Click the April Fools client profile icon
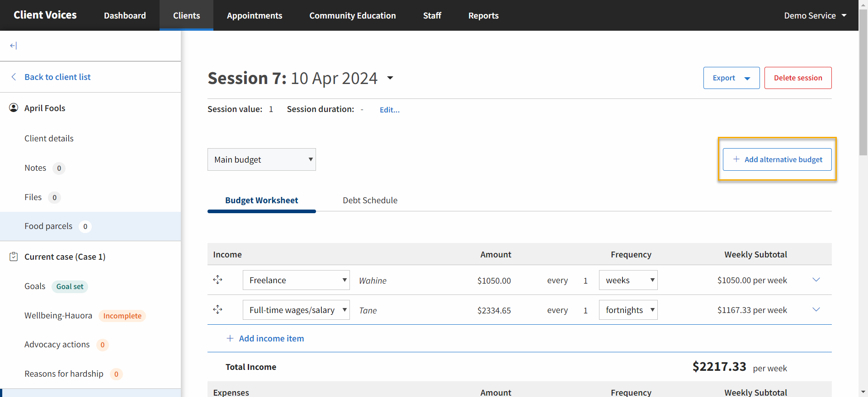The image size is (868, 397). click(14, 108)
